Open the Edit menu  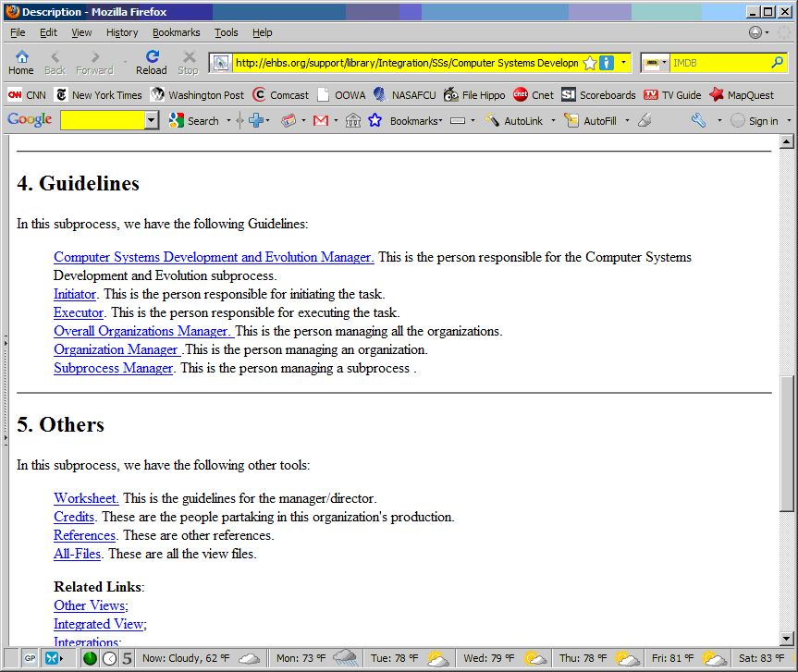(x=48, y=32)
